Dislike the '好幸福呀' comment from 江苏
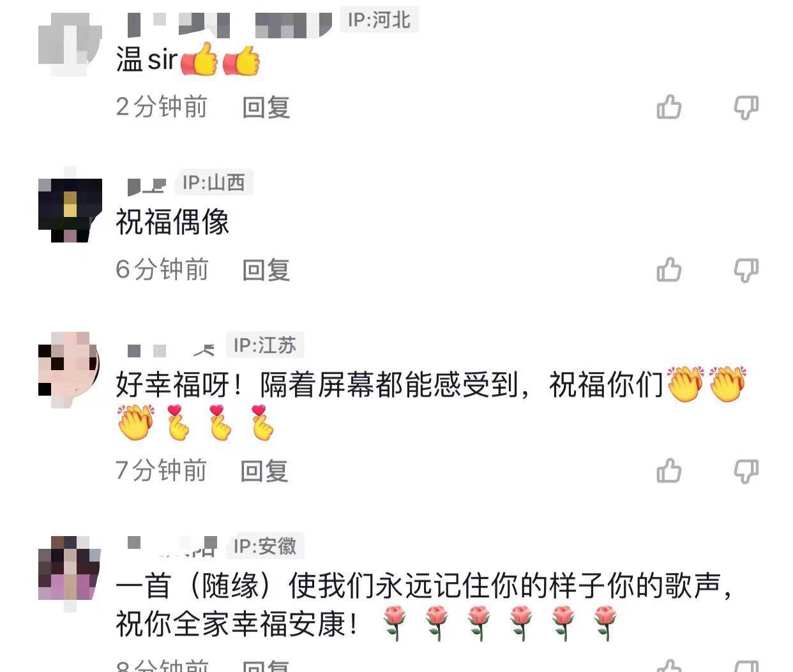This screenshot has height=672, width=793. (746, 472)
